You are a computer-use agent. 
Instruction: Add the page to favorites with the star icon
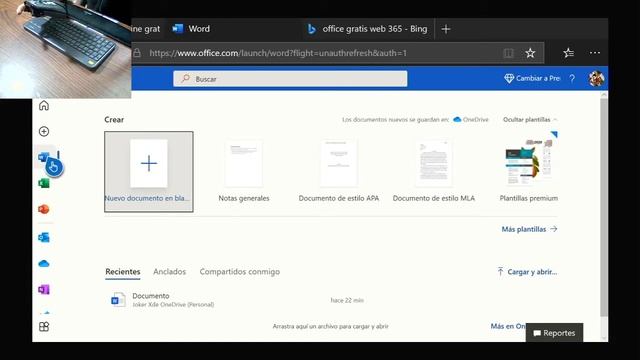coord(530,53)
